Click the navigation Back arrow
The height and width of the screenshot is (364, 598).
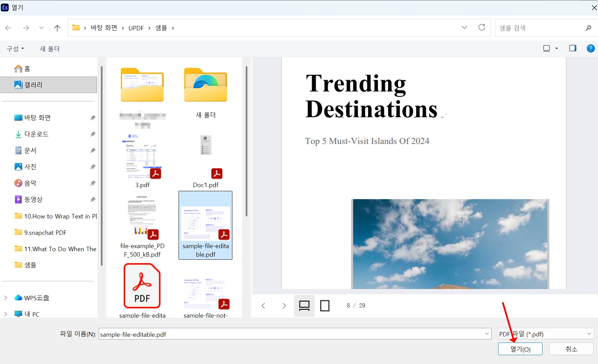[9, 28]
